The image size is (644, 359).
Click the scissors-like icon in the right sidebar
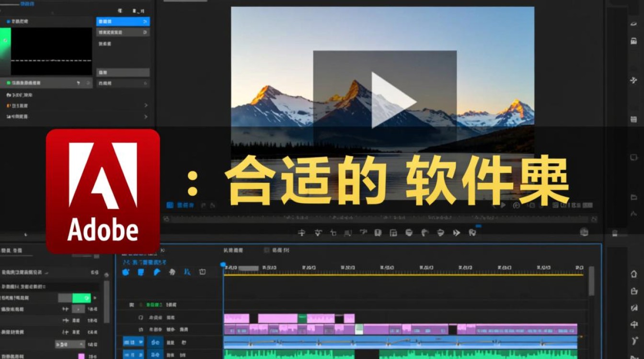634,80
